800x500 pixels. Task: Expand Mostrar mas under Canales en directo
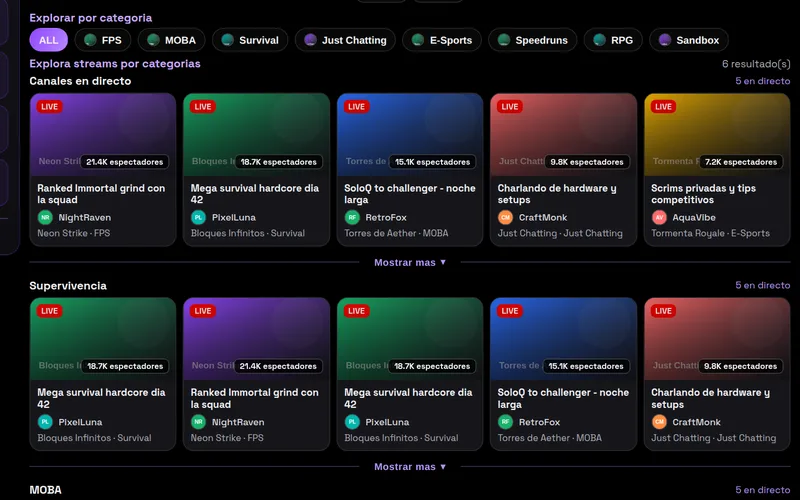click(x=410, y=262)
